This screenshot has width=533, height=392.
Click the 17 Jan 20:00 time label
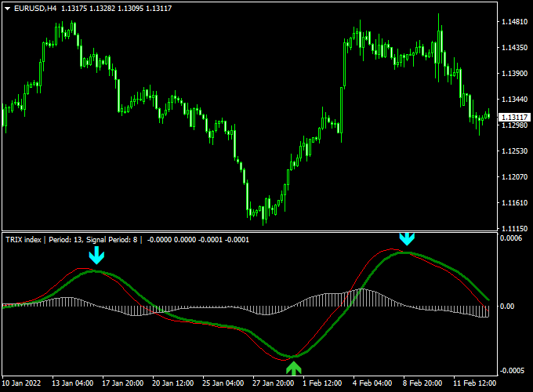(123, 383)
